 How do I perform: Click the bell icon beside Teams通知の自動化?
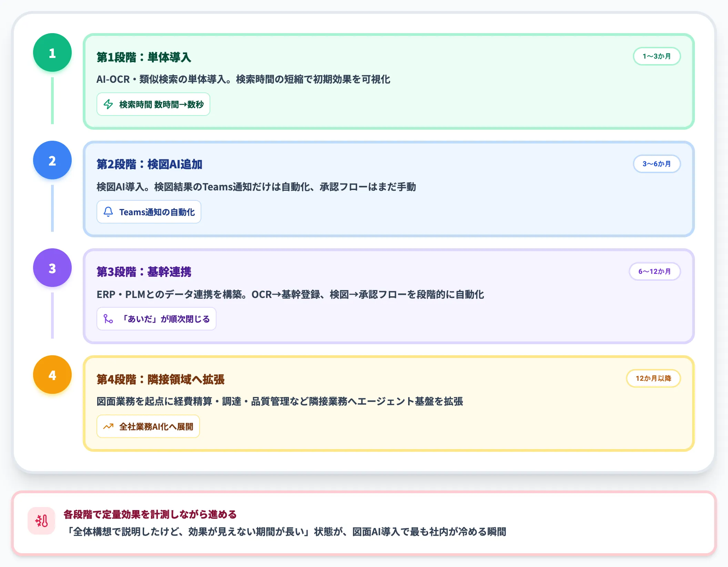tap(108, 212)
